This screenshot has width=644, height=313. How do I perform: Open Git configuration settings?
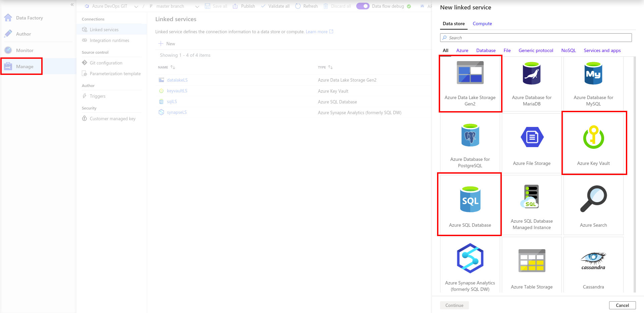pos(112,63)
